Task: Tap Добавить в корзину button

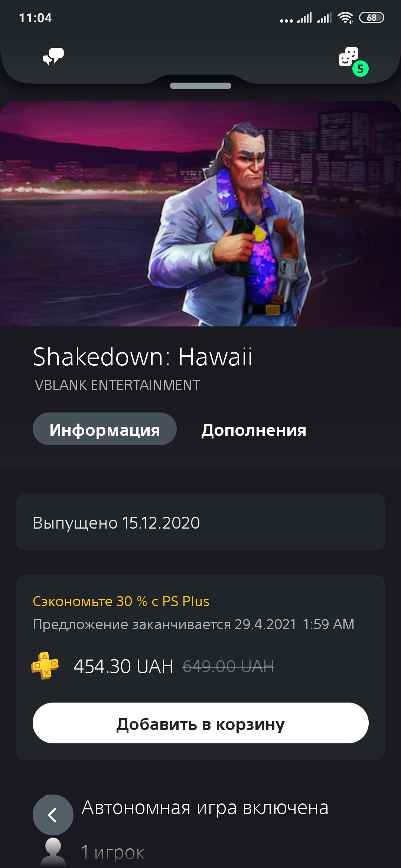Action: (x=200, y=723)
